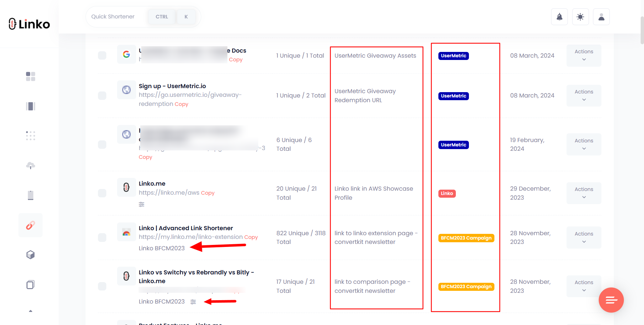Expand Actions for linko extension page row
Viewport: 644px width, 325px height.
point(584,238)
